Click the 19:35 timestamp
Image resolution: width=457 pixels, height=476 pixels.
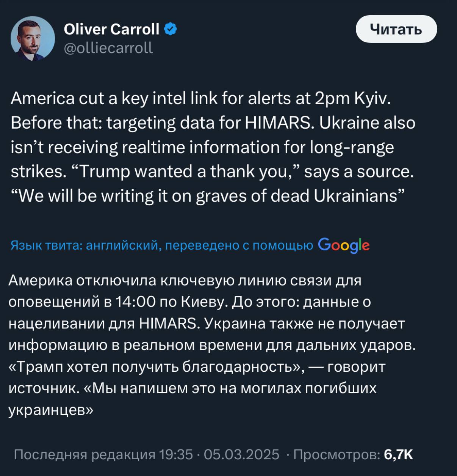click(x=175, y=454)
